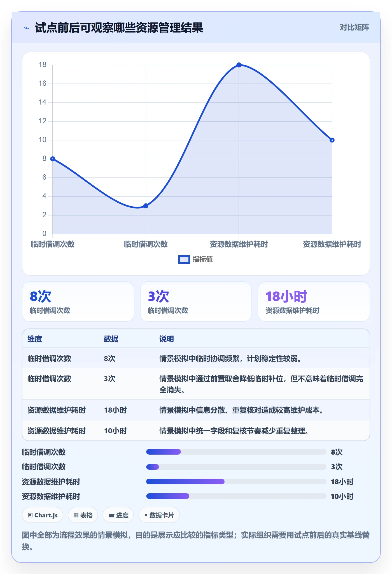
Task: Click the chart data point at value 3
Action: 146,206
